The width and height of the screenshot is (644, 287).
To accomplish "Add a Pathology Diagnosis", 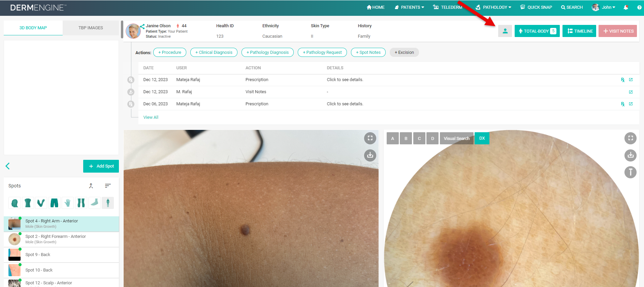I will [267, 52].
